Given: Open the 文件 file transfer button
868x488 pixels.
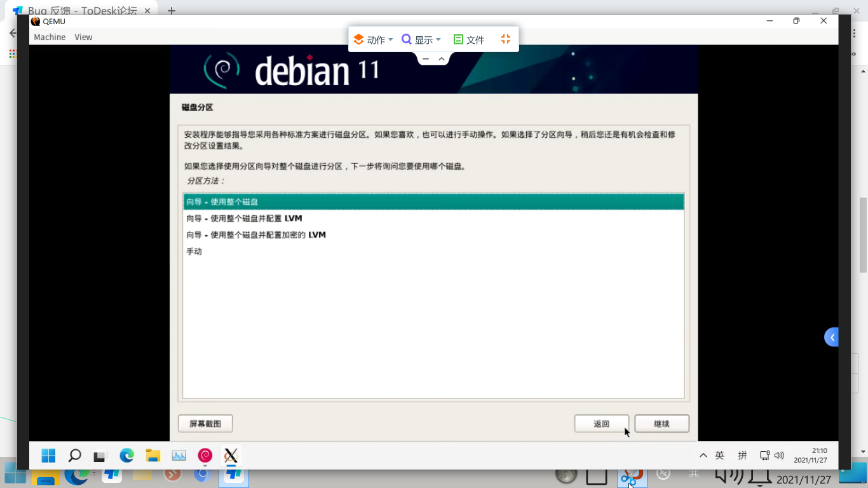Looking at the screenshot, I should click(x=469, y=39).
